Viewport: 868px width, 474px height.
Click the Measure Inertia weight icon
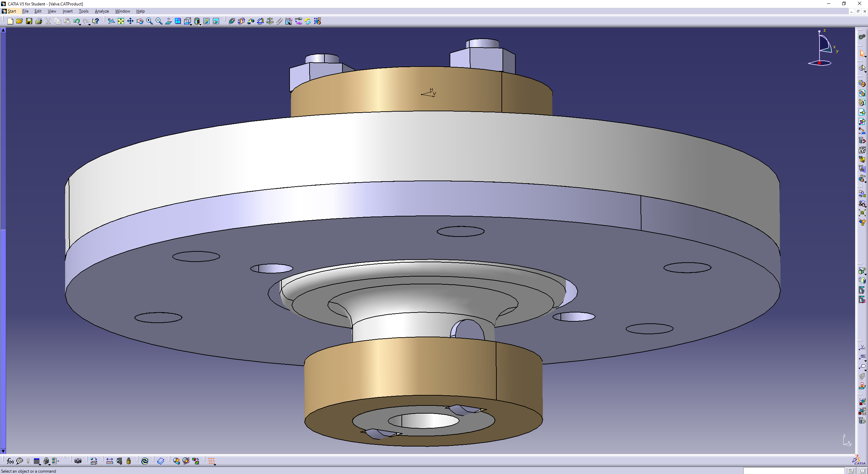click(x=129, y=461)
